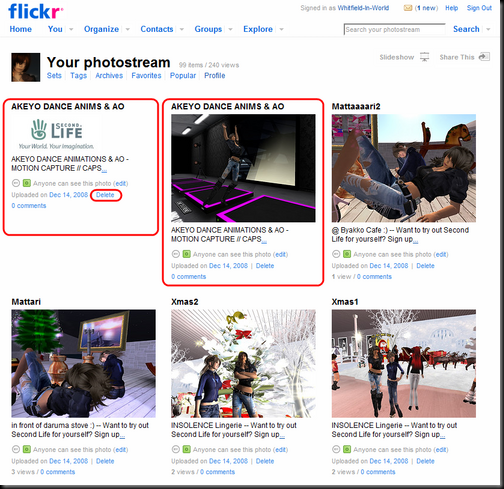
Task: Click the green privacy icon under first AKEYO photo
Action: (x=27, y=183)
